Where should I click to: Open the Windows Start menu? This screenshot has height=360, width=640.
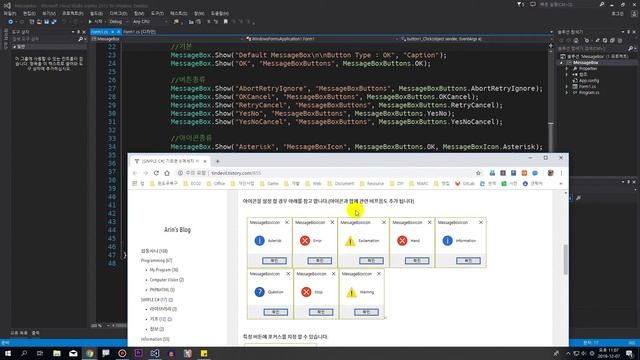click(x=8, y=353)
